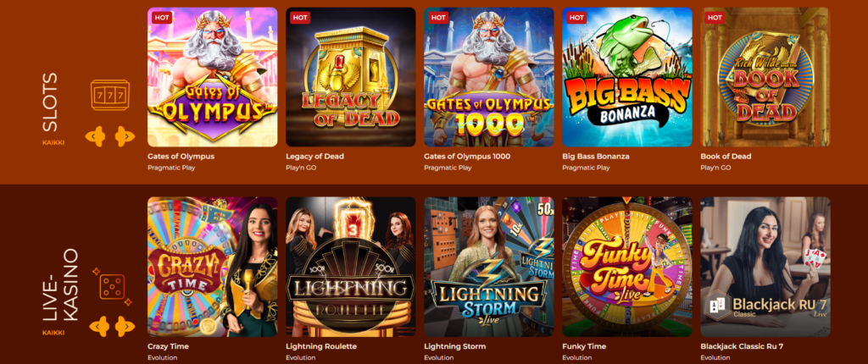This screenshot has width=868, height=364.
Task: Open Lightning Storm live thumbnail
Action: click(489, 267)
